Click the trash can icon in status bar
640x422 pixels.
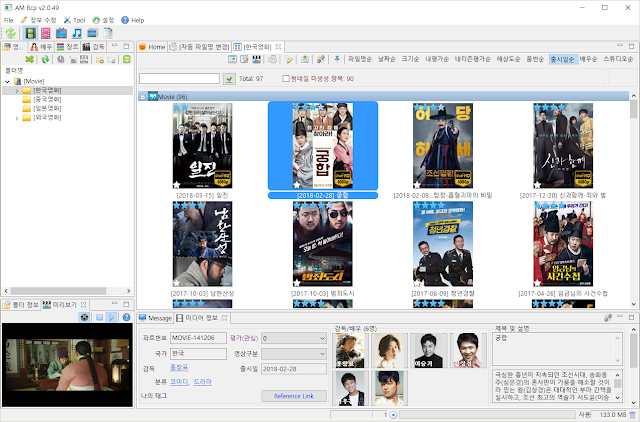tap(632, 415)
